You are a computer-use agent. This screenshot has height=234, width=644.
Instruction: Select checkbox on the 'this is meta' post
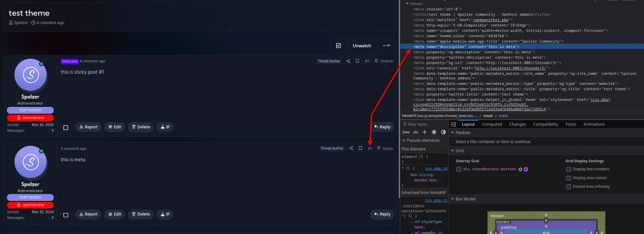(x=66, y=215)
